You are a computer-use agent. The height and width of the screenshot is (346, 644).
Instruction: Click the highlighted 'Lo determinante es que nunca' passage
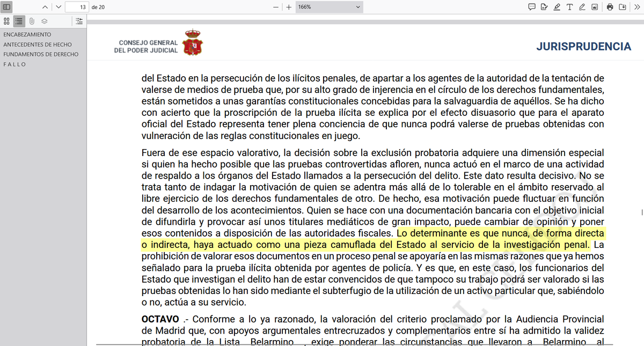click(x=373, y=239)
